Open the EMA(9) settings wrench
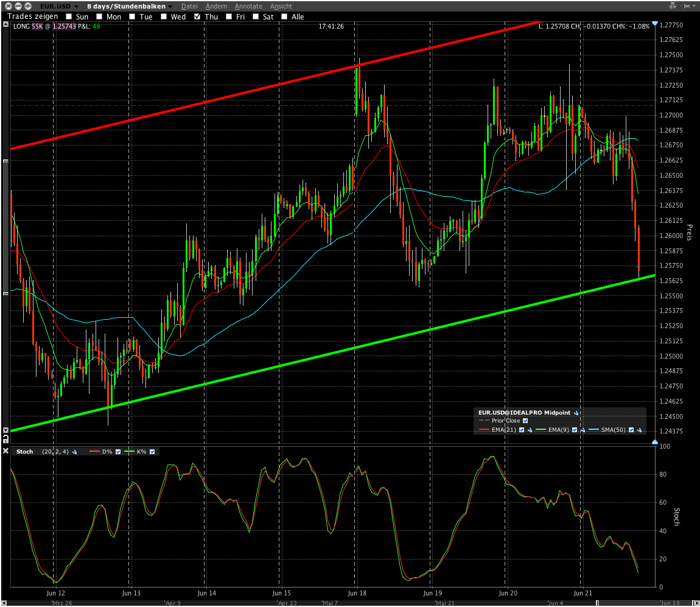Image resolution: width=700 pixels, height=607 pixels. click(583, 430)
